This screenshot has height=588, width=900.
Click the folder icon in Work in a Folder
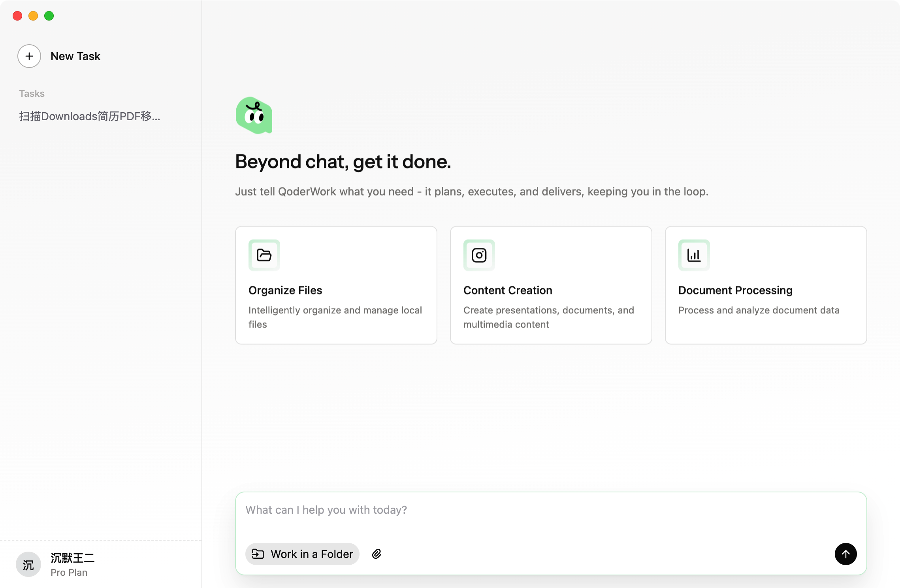click(258, 554)
